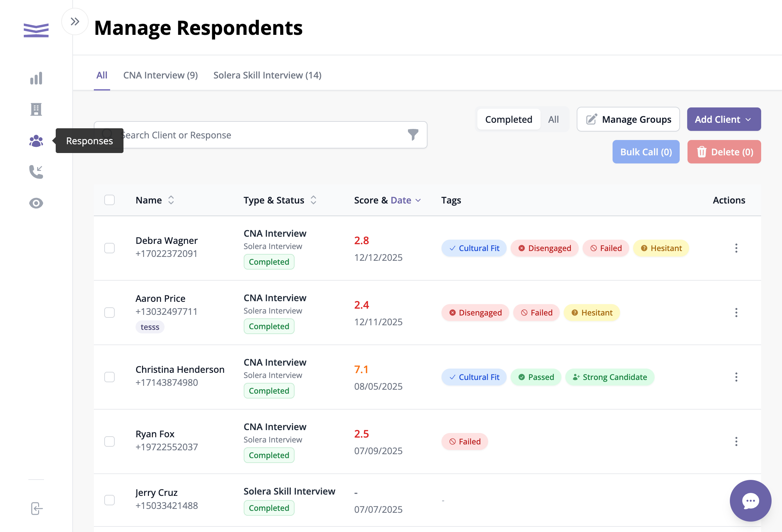Click Debra Wagner's Hesitant tag
Screen dimensions: 782x532
(x=660, y=248)
